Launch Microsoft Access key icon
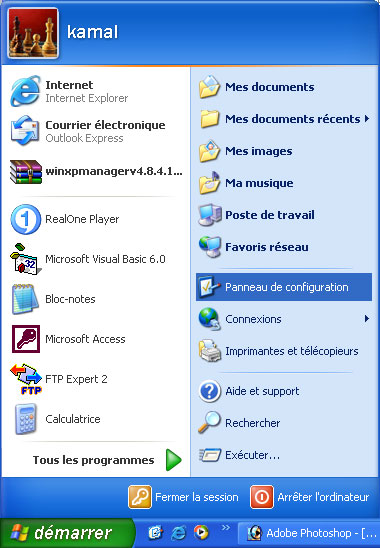The image size is (380, 548). (x=26, y=339)
